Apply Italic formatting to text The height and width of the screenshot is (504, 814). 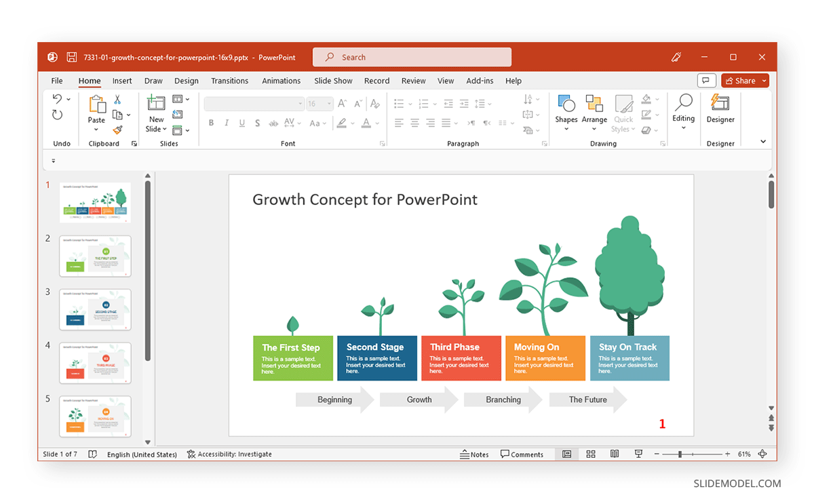pos(226,123)
